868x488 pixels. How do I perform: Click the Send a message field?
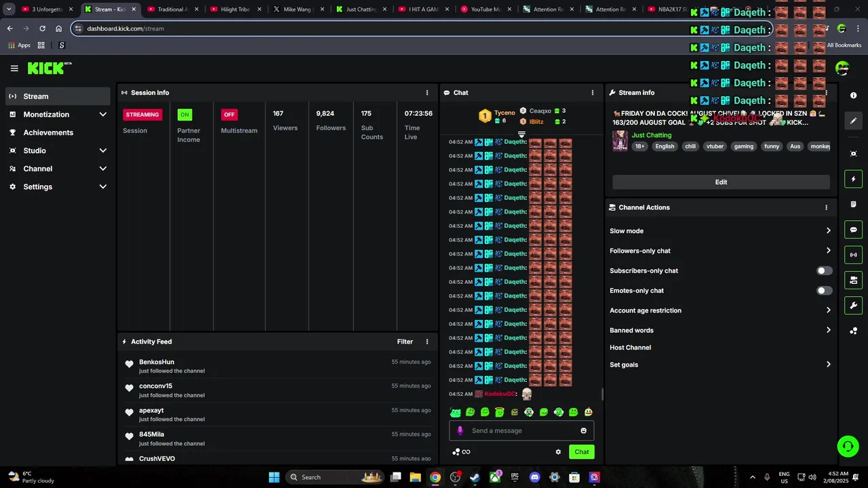coord(521,430)
